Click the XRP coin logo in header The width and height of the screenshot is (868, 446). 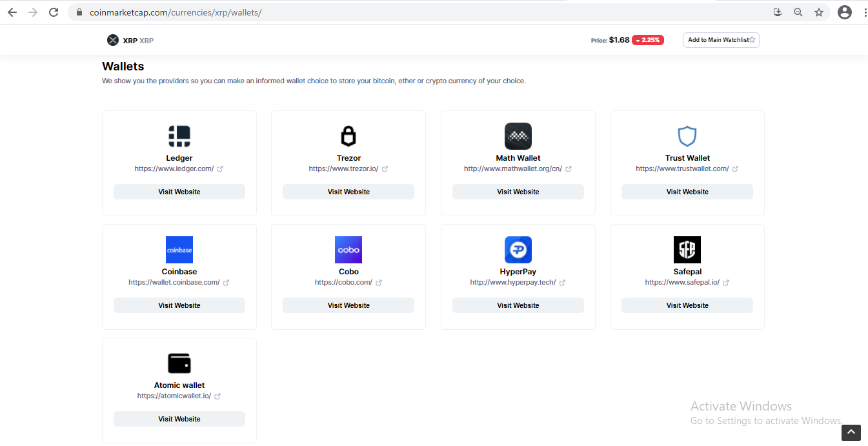(113, 40)
